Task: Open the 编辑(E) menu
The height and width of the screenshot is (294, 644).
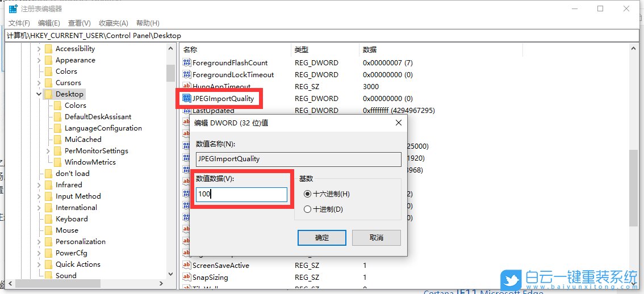Action: (49, 23)
